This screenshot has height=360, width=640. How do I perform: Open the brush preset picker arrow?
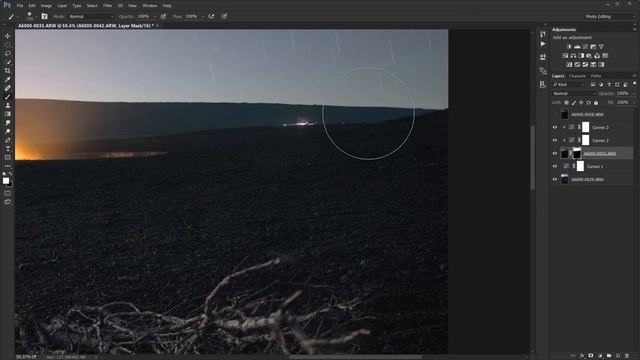click(36, 17)
